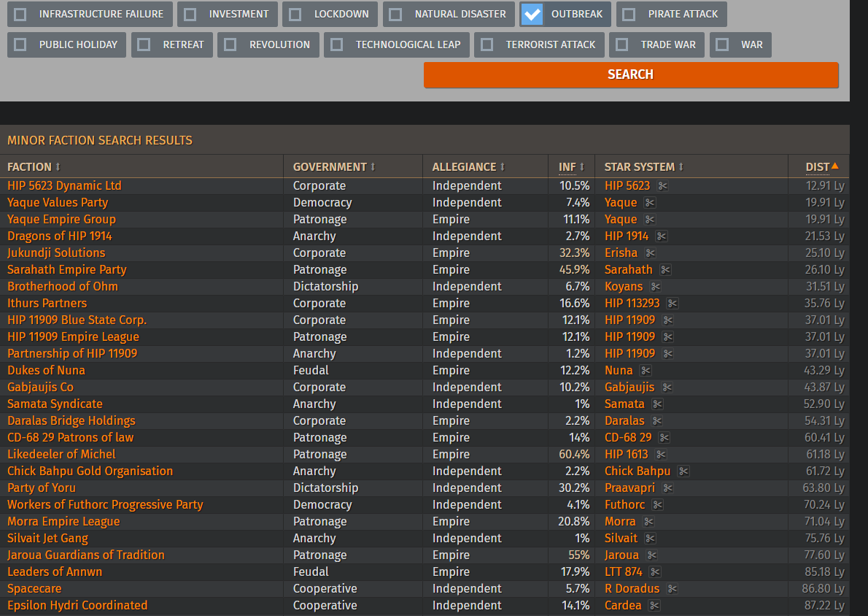
Task: Uncheck the Outbreak state checkbox
Action: tap(532, 15)
